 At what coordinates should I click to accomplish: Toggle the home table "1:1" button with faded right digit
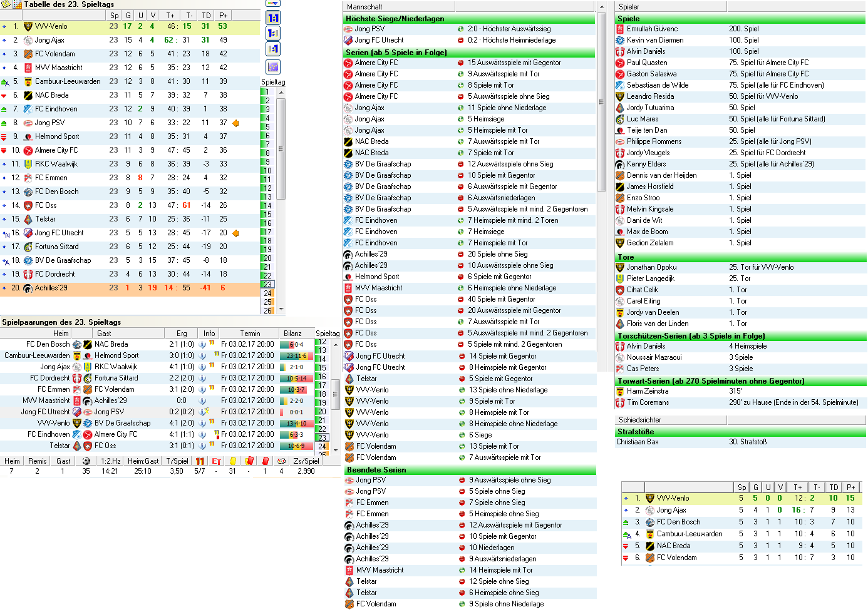click(x=273, y=33)
